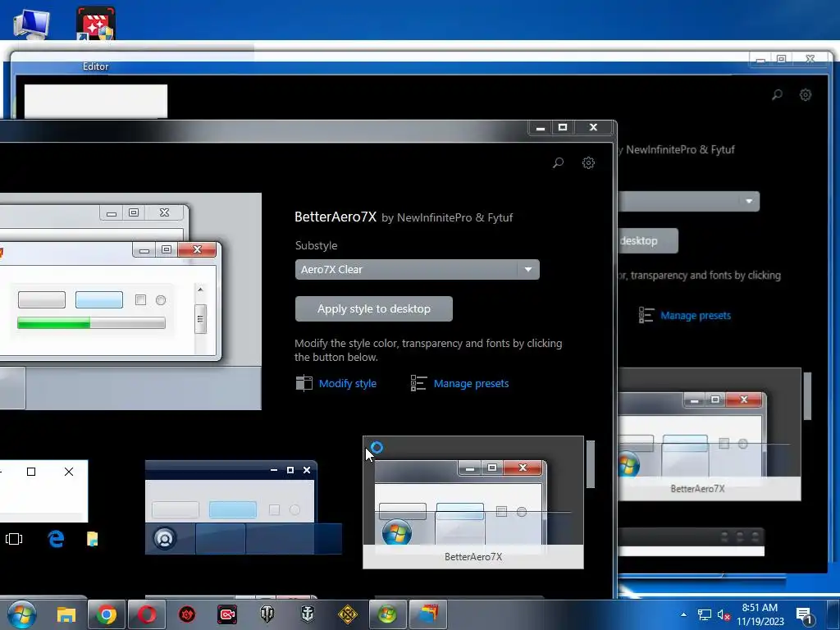Screen dimensions: 840x630
Task: Open settings gear in front window
Action: (588, 162)
